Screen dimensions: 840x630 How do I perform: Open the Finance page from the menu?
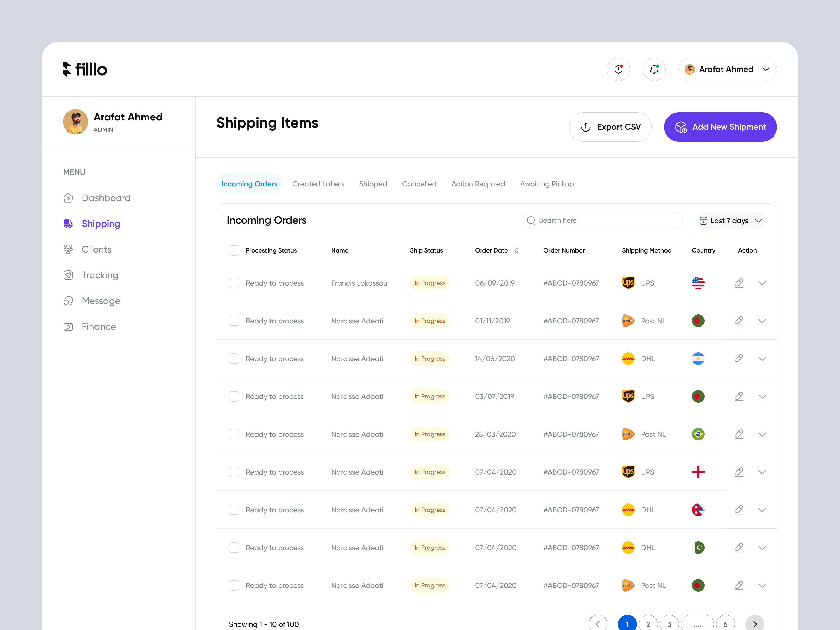pyautogui.click(x=99, y=327)
